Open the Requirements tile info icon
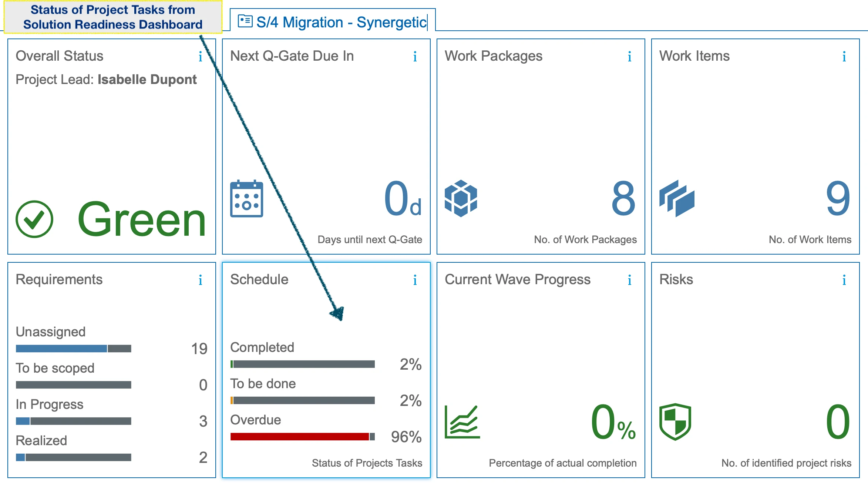This screenshot has height=484, width=868. pyautogui.click(x=200, y=280)
